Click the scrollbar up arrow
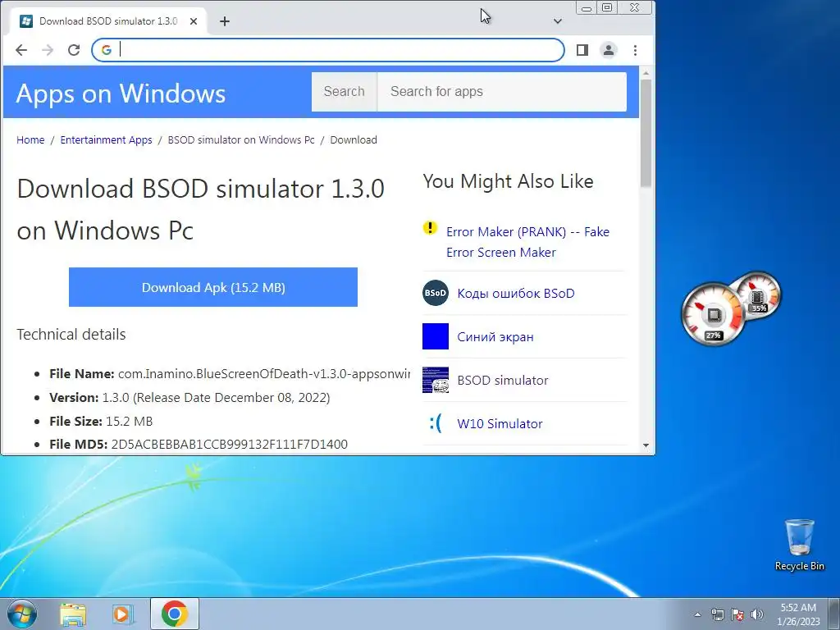 coord(646,73)
